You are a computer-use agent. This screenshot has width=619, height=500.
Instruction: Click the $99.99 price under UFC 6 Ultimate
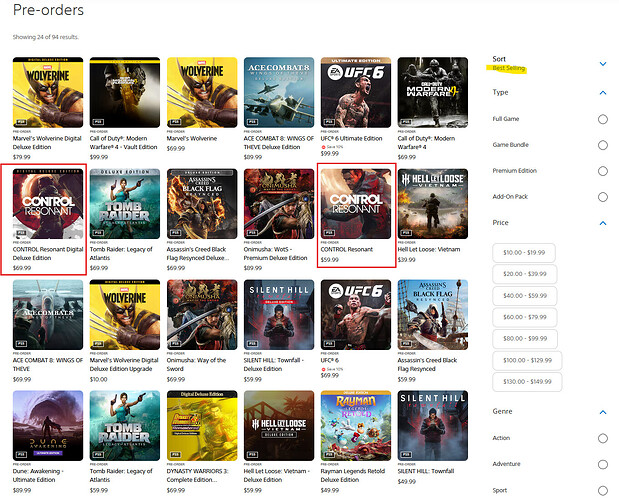330,154
